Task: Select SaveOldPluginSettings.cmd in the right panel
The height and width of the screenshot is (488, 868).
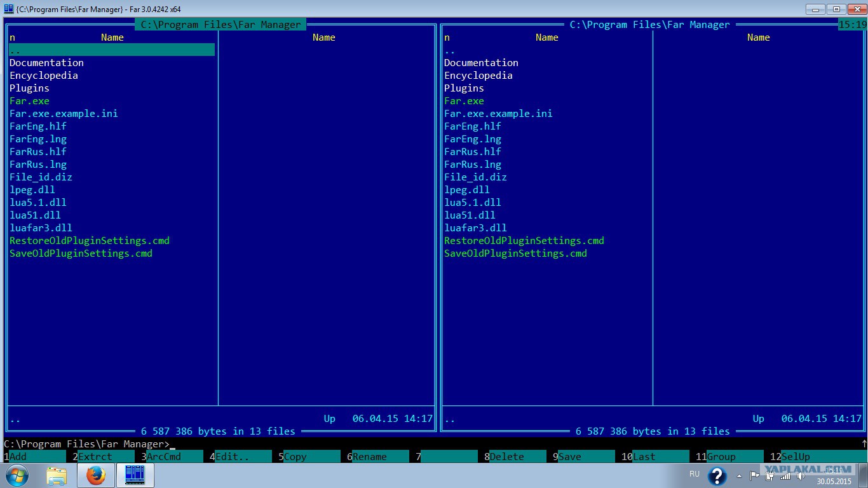Action: pos(515,254)
